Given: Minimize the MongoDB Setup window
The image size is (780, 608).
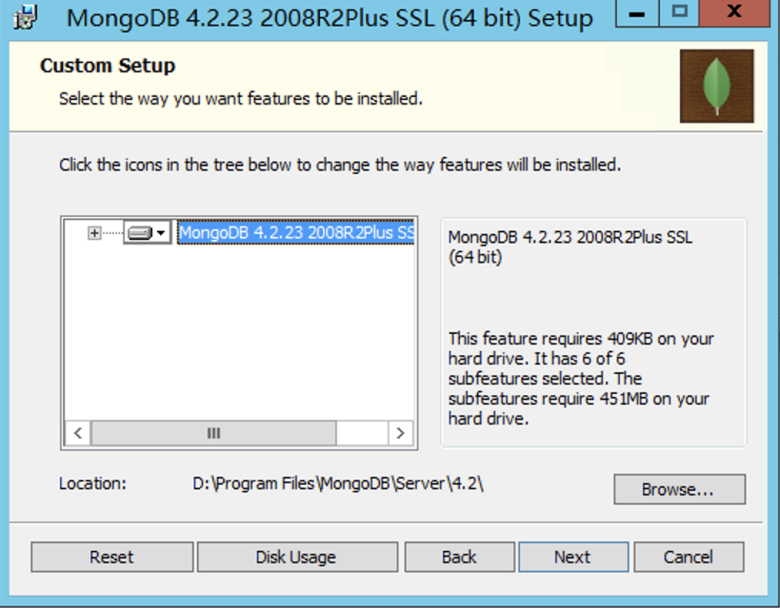Looking at the screenshot, I should pos(637,14).
